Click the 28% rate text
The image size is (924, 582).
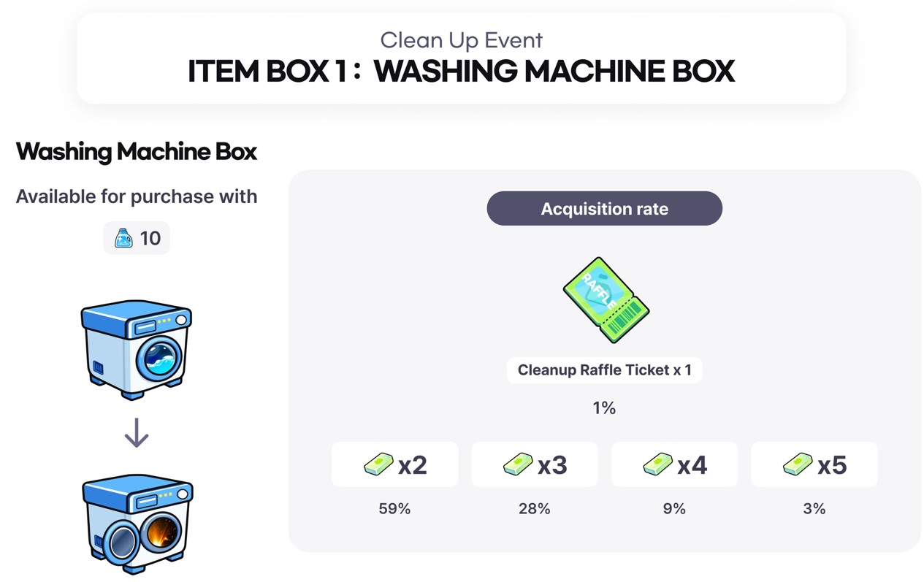pos(534,509)
